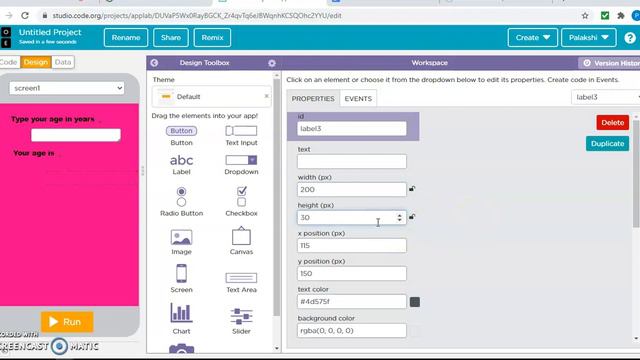Click the properties panel scrollbar
This screenshot has width=640, height=360.
click(x=636, y=173)
